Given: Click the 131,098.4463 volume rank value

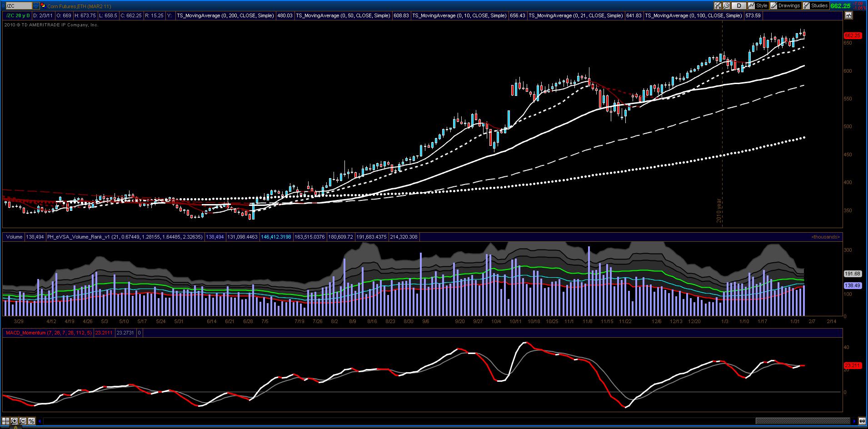Looking at the screenshot, I should [242, 237].
